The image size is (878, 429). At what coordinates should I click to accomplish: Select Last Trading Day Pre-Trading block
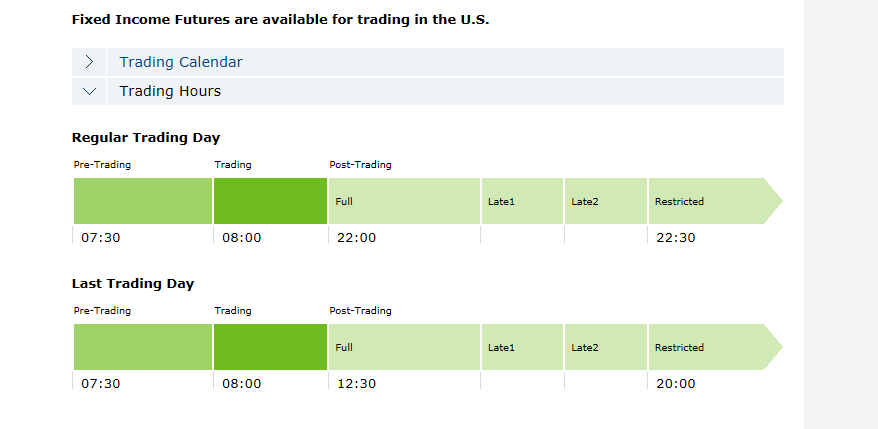[x=143, y=347]
